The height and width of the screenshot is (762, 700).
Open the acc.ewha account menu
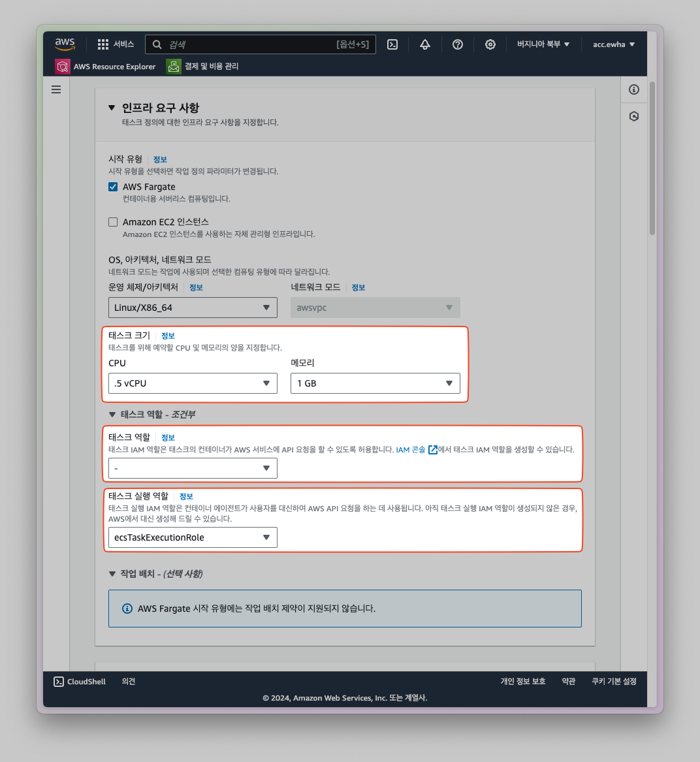pyautogui.click(x=613, y=44)
